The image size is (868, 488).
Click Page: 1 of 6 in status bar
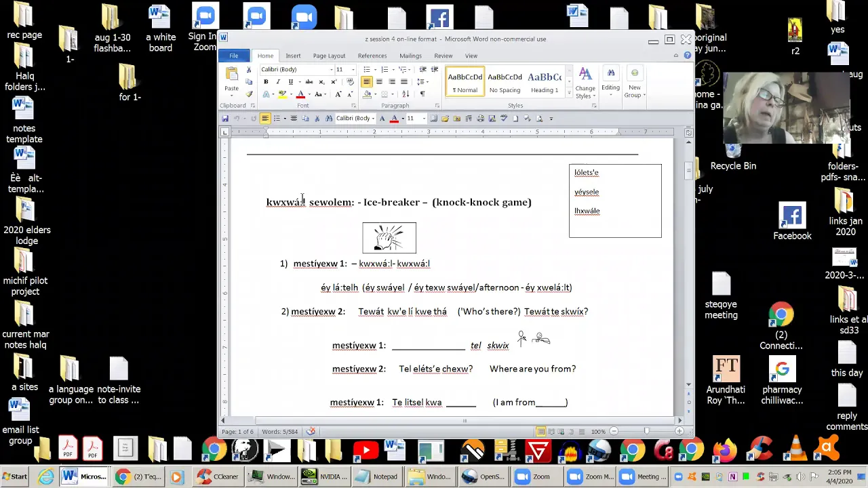click(x=237, y=432)
